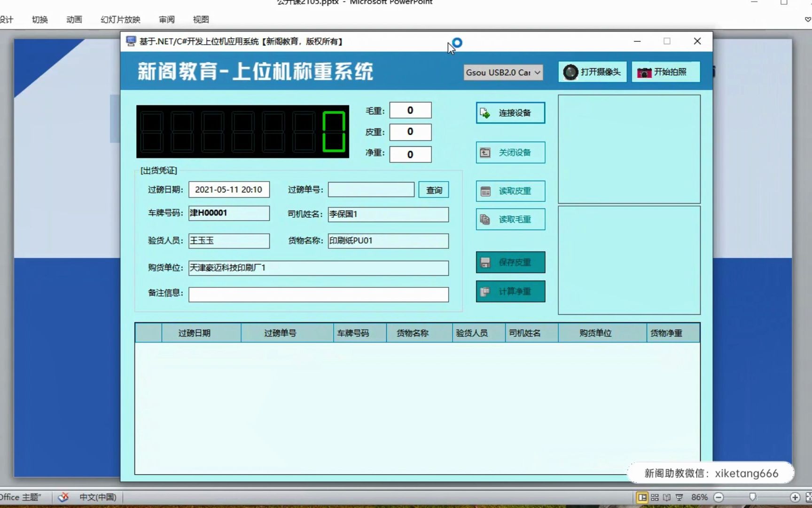Click the 司机姓名 driver name field
Screen dimensions: 812x508
click(388, 214)
